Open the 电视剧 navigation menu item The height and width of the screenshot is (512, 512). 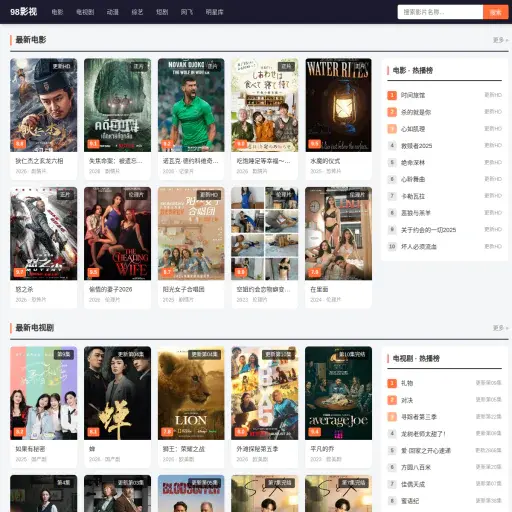(85, 12)
